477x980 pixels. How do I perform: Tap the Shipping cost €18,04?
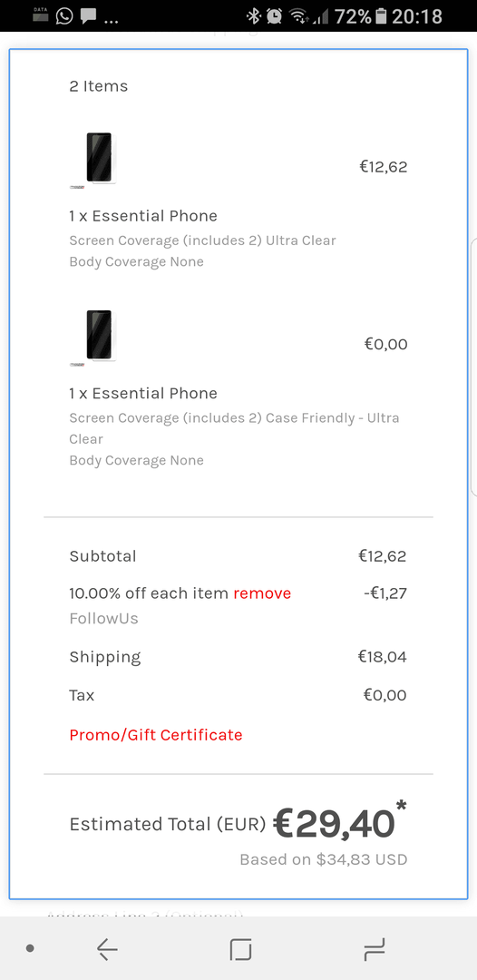coord(382,656)
